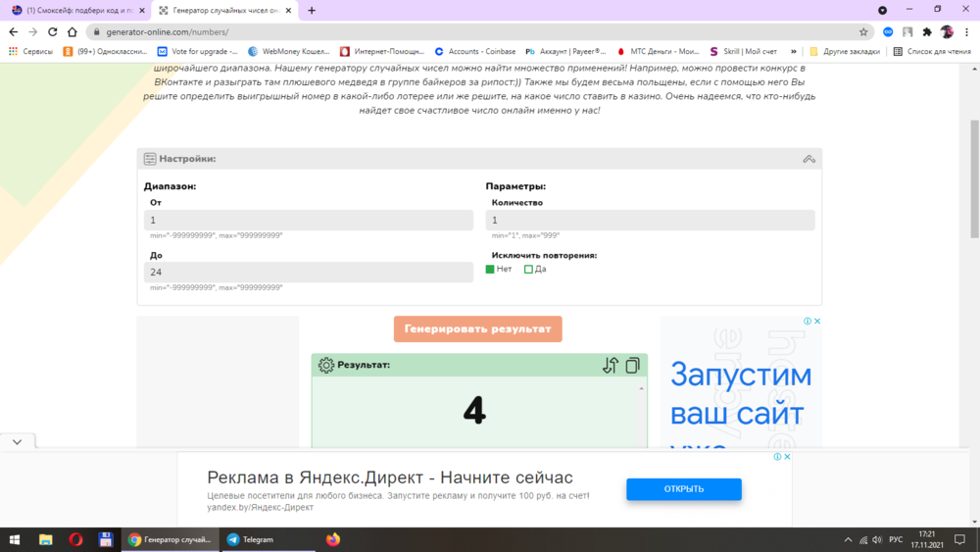Click the volume speaker tray icon
The width and height of the screenshot is (980, 552).
pyautogui.click(x=877, y=539)
